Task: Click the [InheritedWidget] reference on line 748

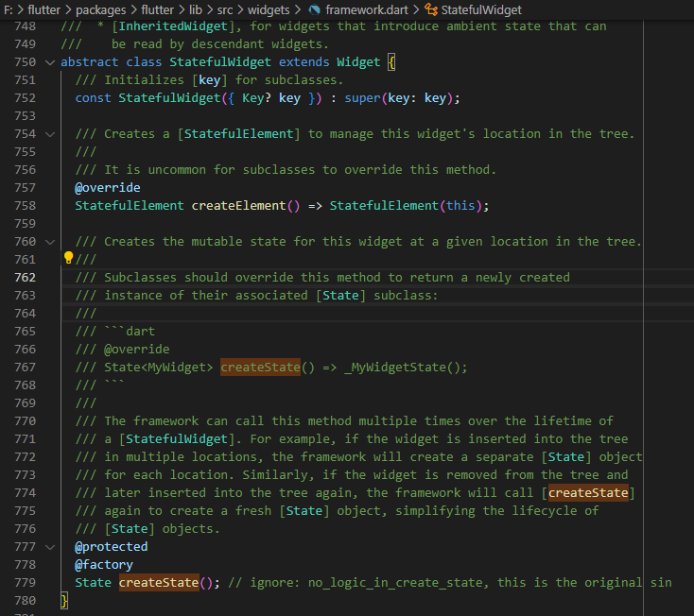Action: click(173, 26)
